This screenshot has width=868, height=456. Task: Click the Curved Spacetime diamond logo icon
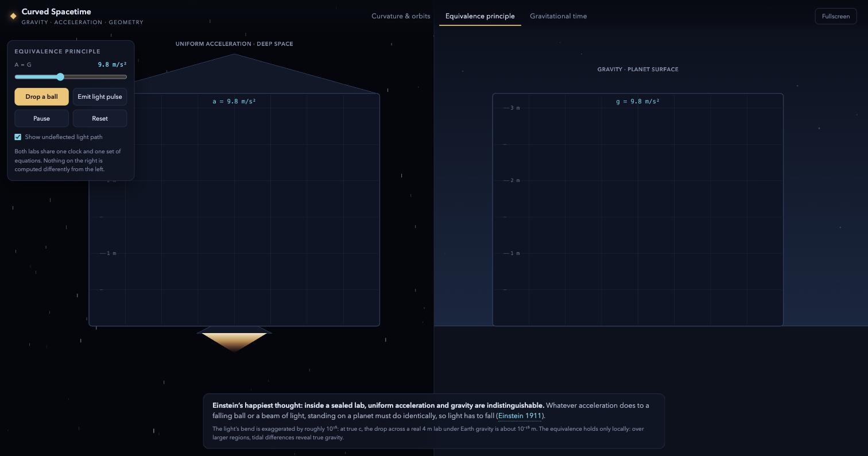click(13, 16)
